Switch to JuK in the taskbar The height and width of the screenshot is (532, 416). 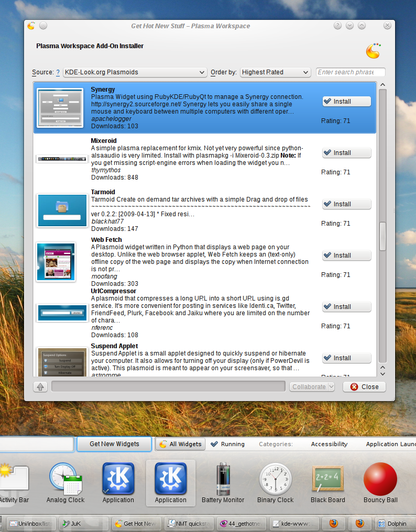pos(83,524)
